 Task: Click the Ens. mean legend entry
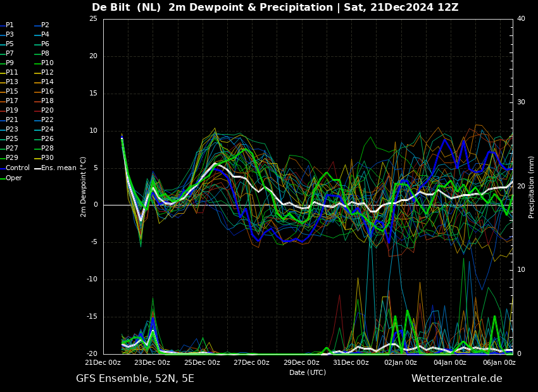[55, 168]
